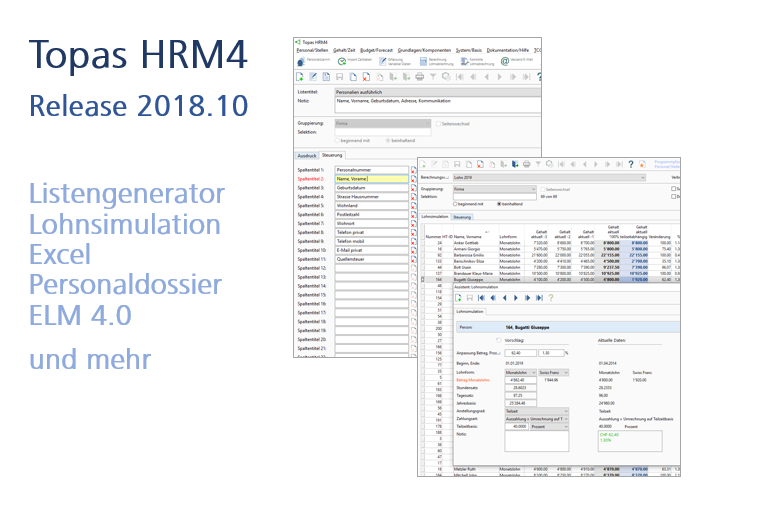Click the Edit pencil icon in Listengenerator toolbar
The width and height of the screenshot is (778, 512).
313,77
